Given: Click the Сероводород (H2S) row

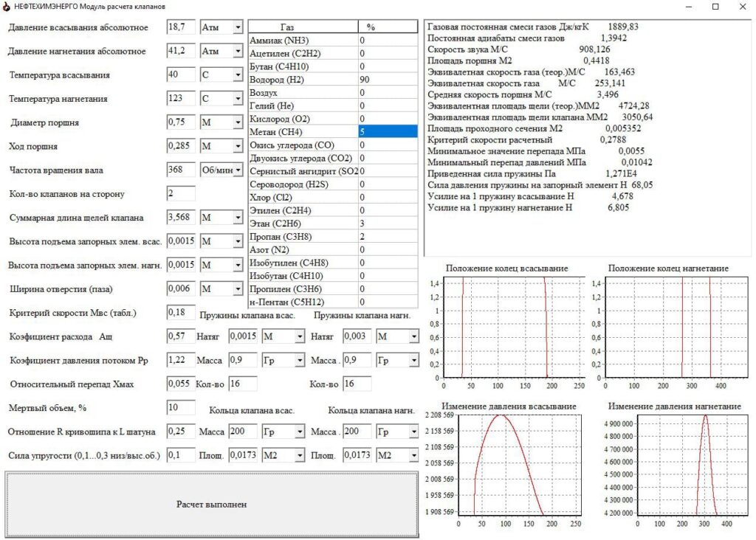Looking at the screenshot, I should click(x=333, y=184).
